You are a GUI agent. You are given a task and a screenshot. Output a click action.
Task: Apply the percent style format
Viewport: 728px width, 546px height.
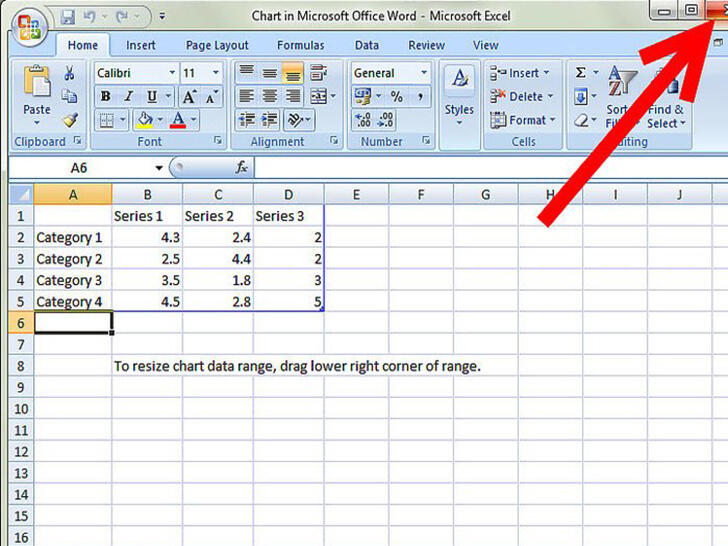pyautogui.click(x=396, y=97)
